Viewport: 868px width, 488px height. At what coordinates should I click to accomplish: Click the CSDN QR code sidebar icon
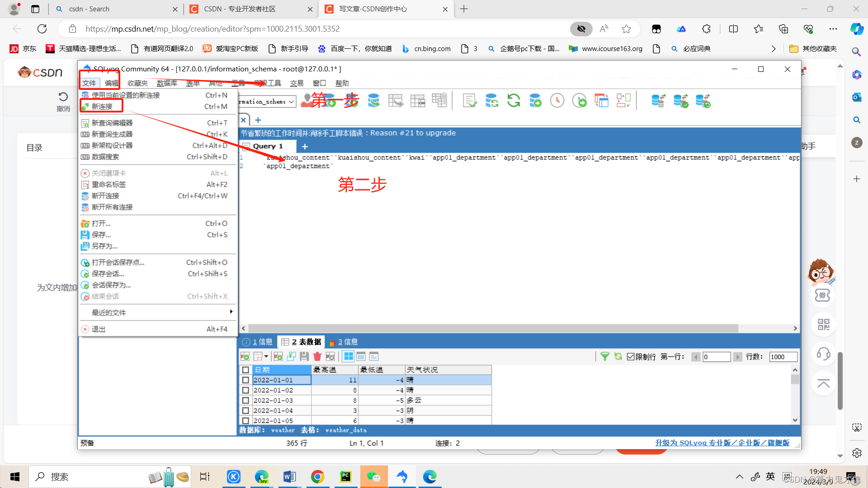coord(824,324)
